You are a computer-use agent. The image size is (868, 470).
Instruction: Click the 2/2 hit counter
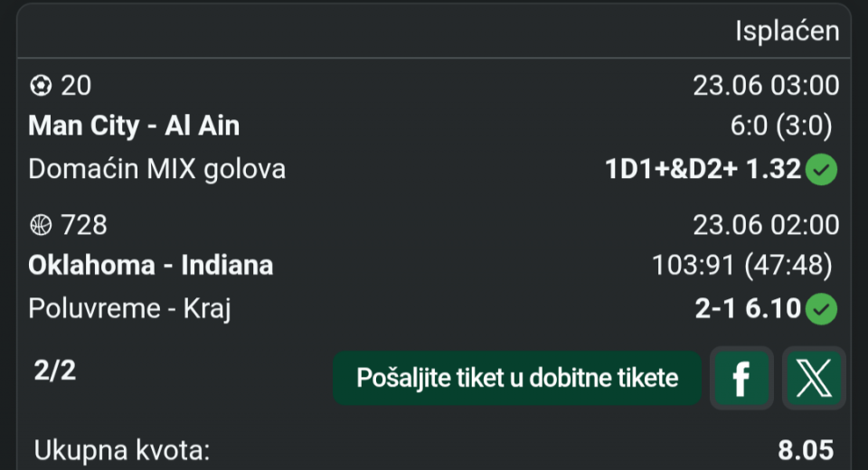coord(55,371)
